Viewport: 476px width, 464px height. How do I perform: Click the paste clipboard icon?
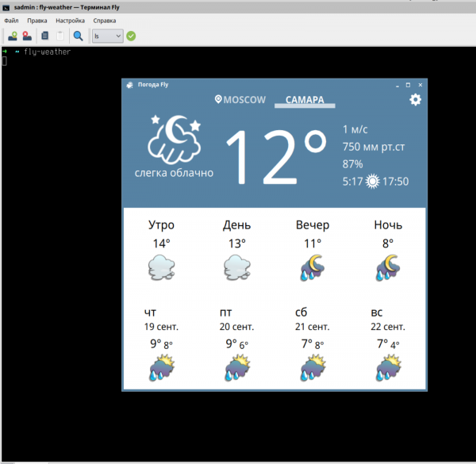point(60,36)
